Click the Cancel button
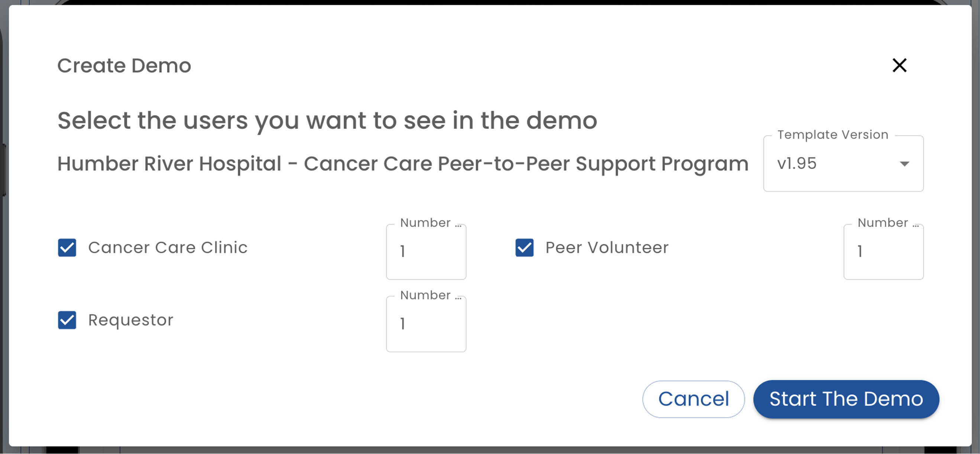980x454 pixels. [694, 399]
